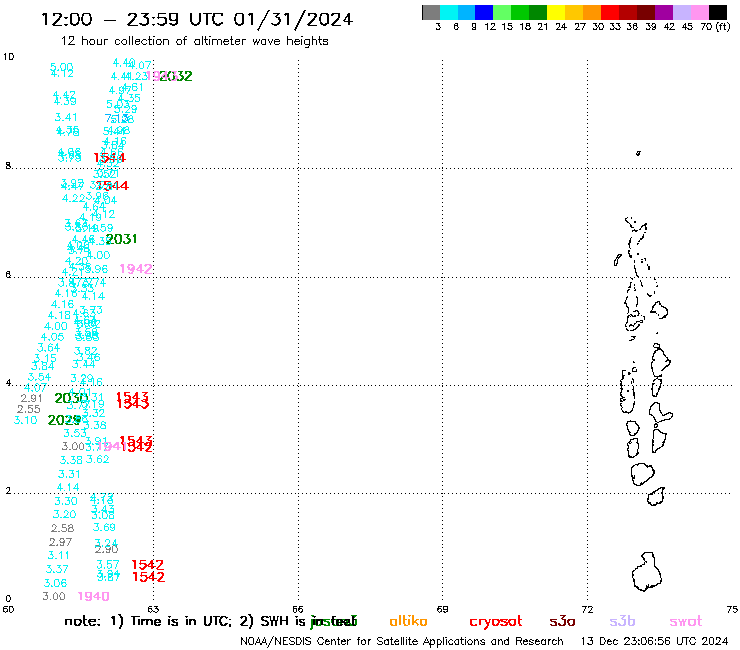This screenshot has height=650, width=740.
Task: Click the timestamp '13 Dec 23:06:56 UTC 2024'
Action: [x=654, y=641]
